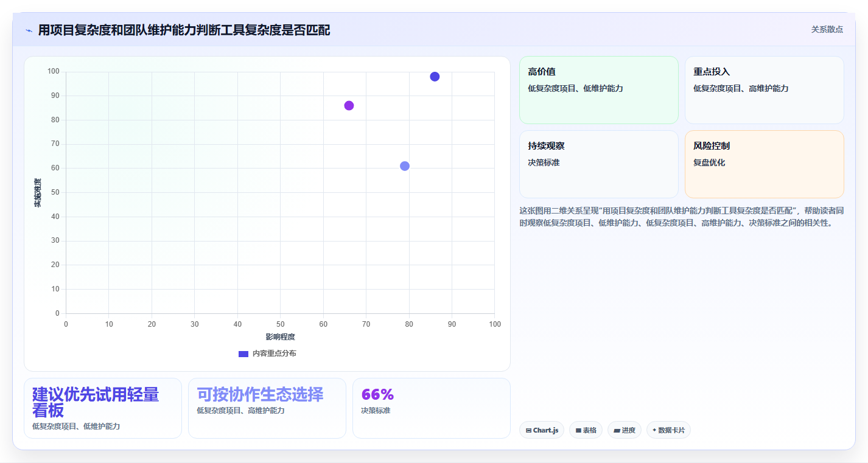Click the icon on the Chart.js chip

click(x=528, y=430)
